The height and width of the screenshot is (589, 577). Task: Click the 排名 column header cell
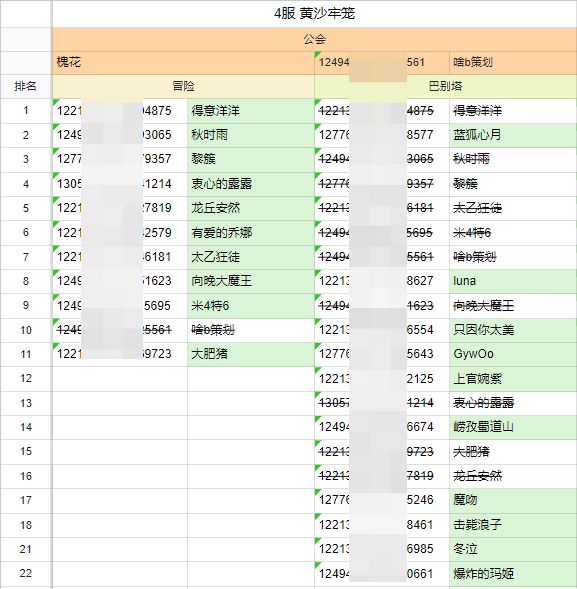pos(26,86)
